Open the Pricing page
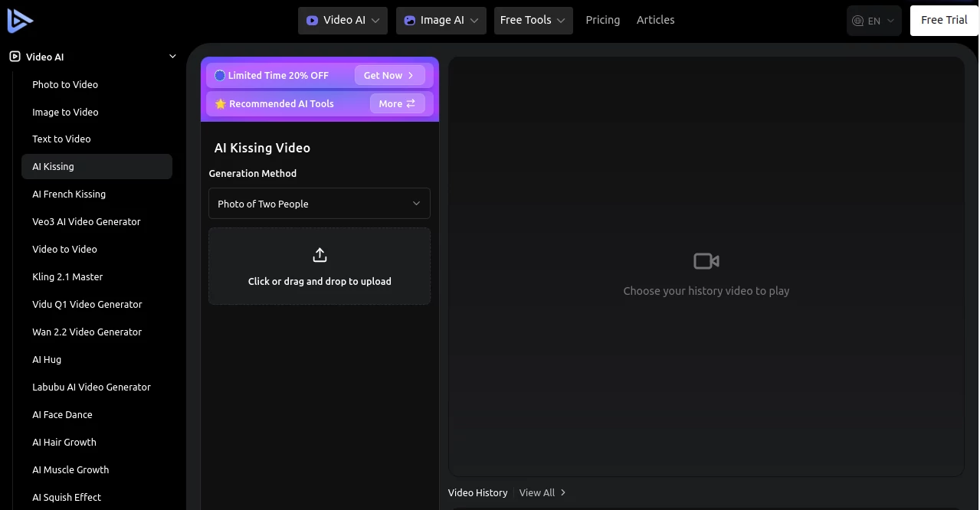Viewport: 980px width, 510px height. [x=602, y=20]
